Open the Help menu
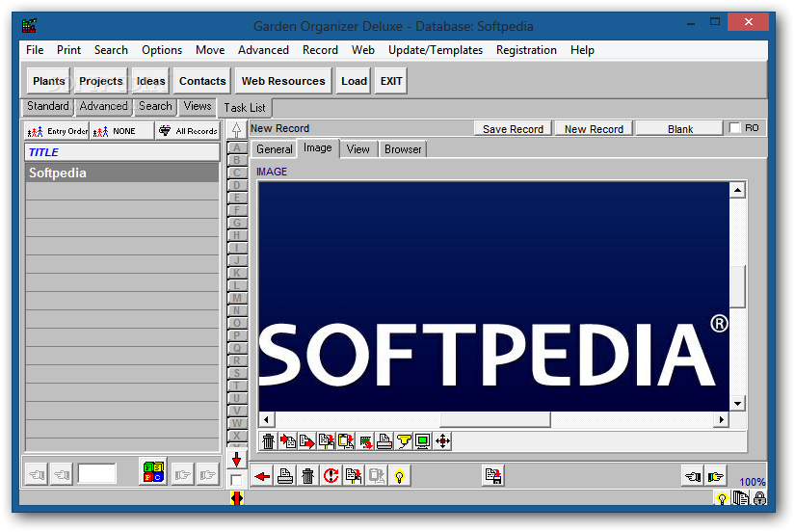795x532 pixels. point(582,50)
